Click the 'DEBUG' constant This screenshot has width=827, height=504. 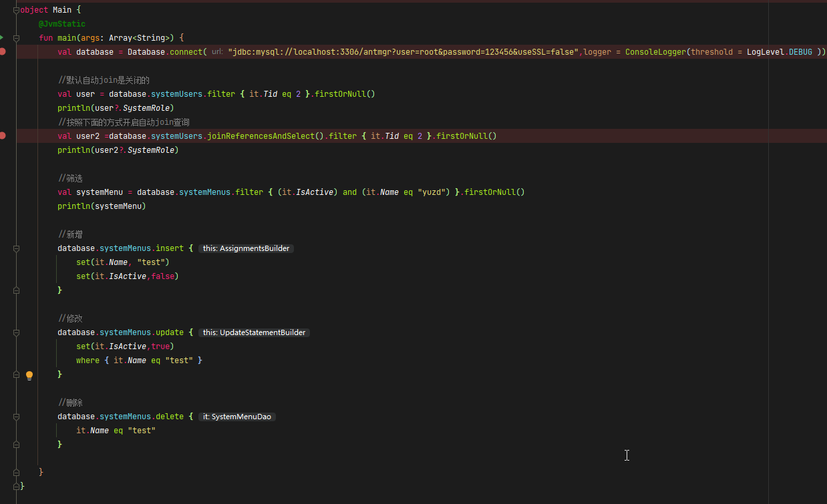pos(800,52)
